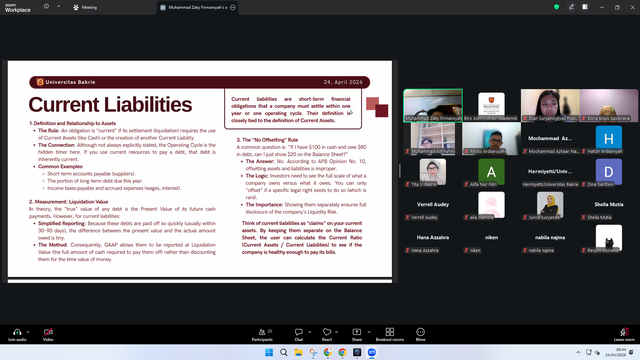This screenshot has height=360, width=640.
Task: Select Muhammad Zaky Firmansyah's video tile
Action: pyautogui.click(x=433, y=105)
